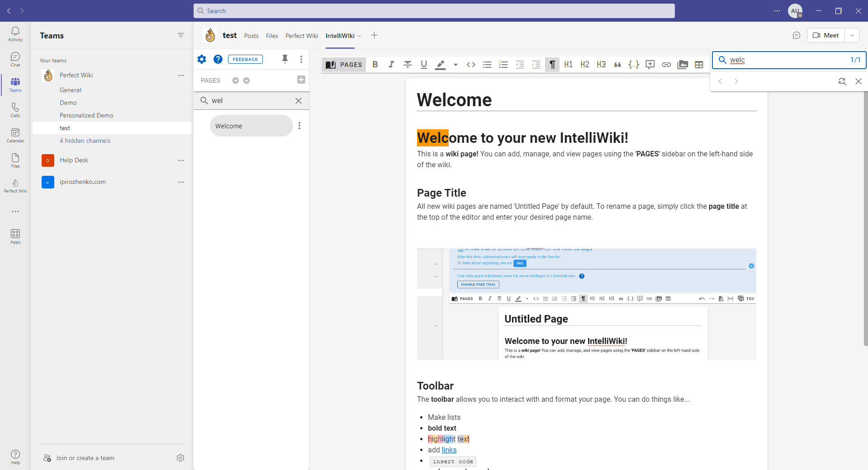Click Join or create a team
Viewport: 868px width, 470px height.
pos(85,458)
